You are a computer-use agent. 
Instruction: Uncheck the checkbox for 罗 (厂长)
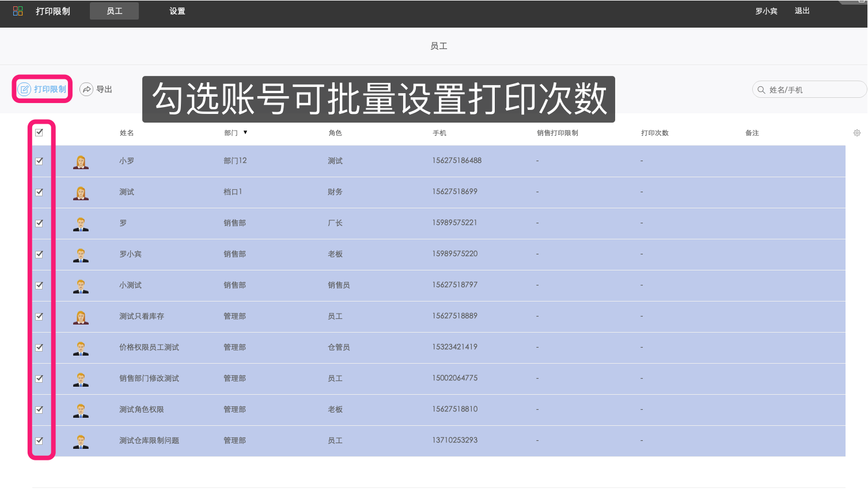pos(39,223)
